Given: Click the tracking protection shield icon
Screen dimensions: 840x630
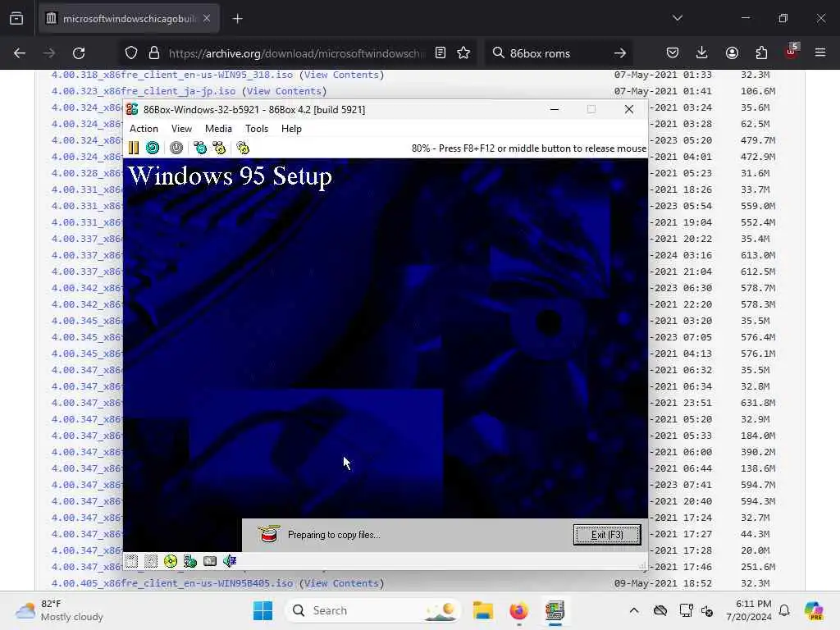Looking at the screenshot, I should (131, 53).
